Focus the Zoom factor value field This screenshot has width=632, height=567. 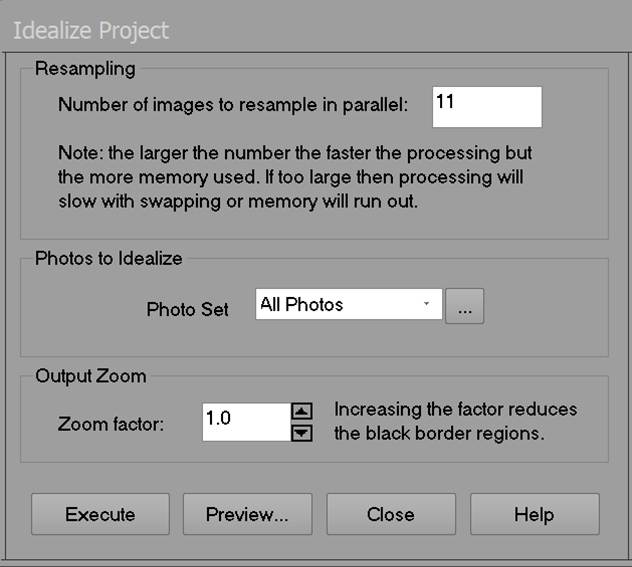click(x=245, y=422)
